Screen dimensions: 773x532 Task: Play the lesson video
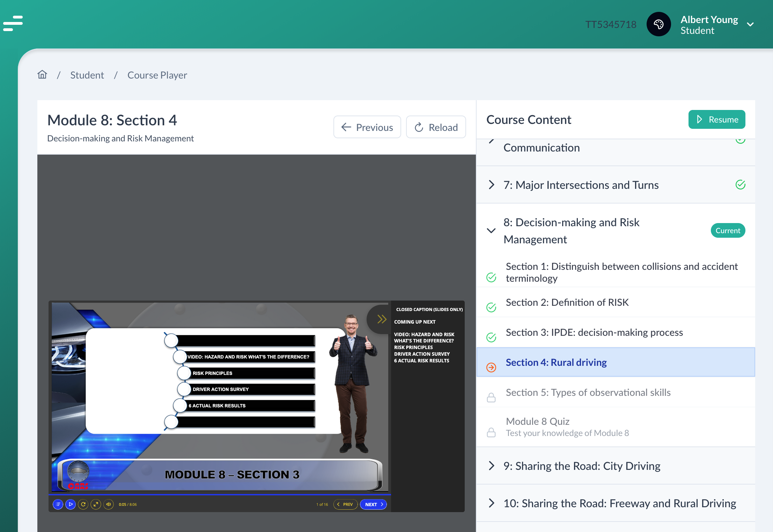pos(71,504)
